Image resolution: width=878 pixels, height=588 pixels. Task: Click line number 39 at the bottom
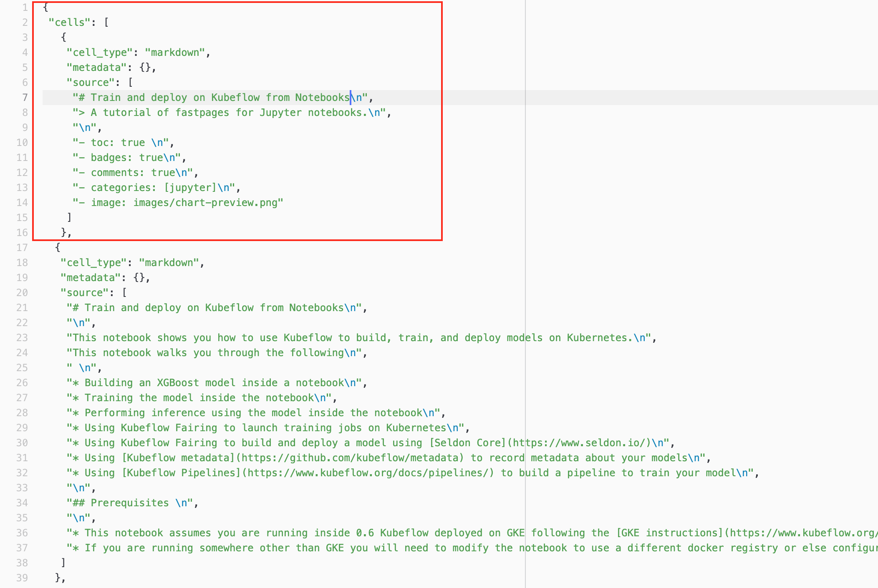tap(22, 578)
